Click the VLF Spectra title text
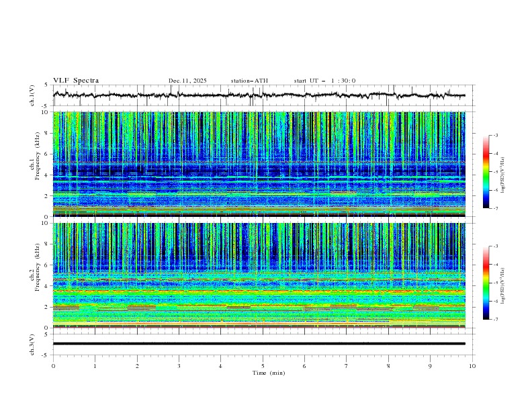Image resolution: width=532 pixels, height=411 pixels. pos(76,81)
